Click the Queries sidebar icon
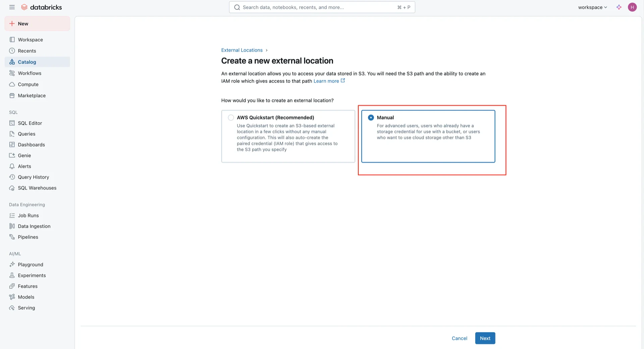The height and width of the screenshot is (349, 644). coord(12,134)
